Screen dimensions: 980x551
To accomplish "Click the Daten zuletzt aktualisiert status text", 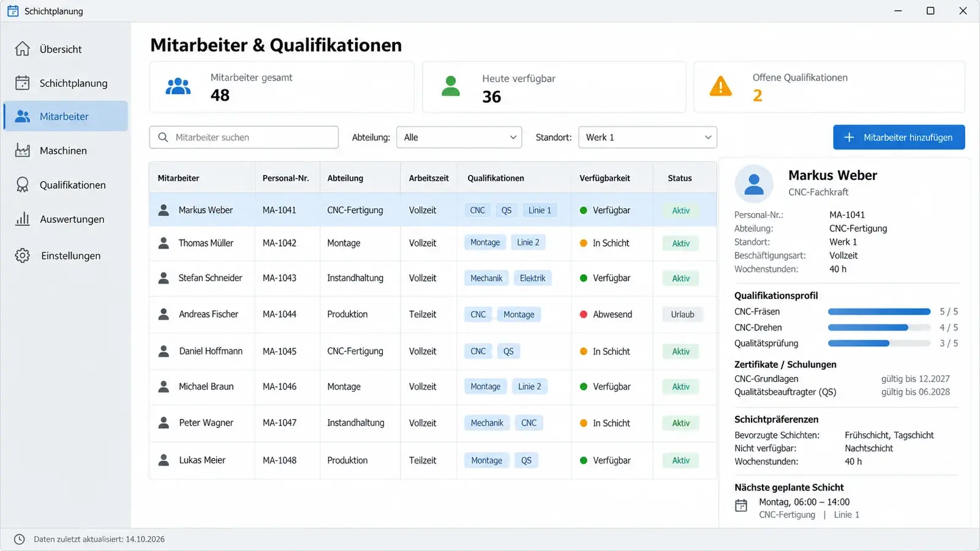I will pyautogui.click(x=99, y=539).
